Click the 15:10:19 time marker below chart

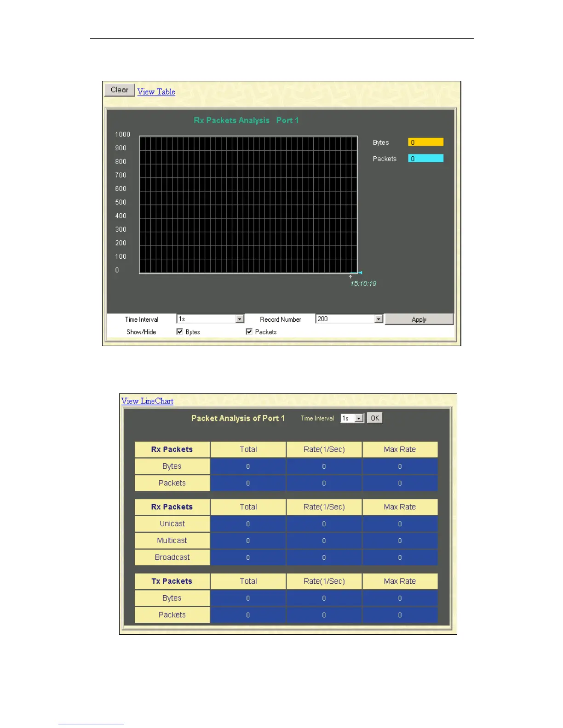click(x=363, y=284)
